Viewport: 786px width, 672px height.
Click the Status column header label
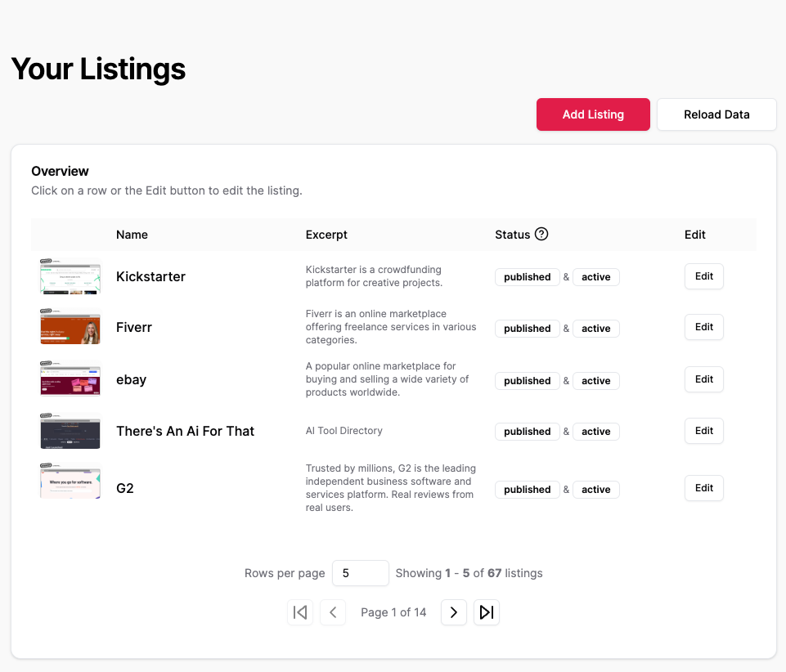(x=512, y=235)
